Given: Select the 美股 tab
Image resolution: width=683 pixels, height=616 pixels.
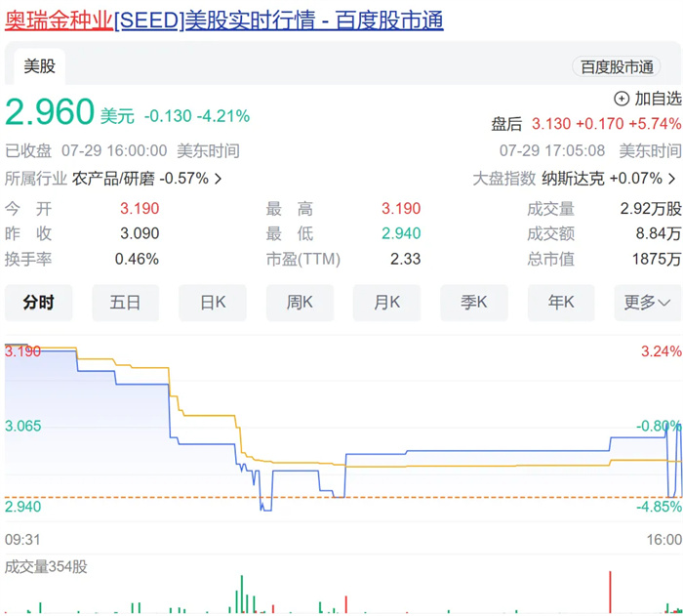Looking at the screenshot, I should (x=40, y=66).
